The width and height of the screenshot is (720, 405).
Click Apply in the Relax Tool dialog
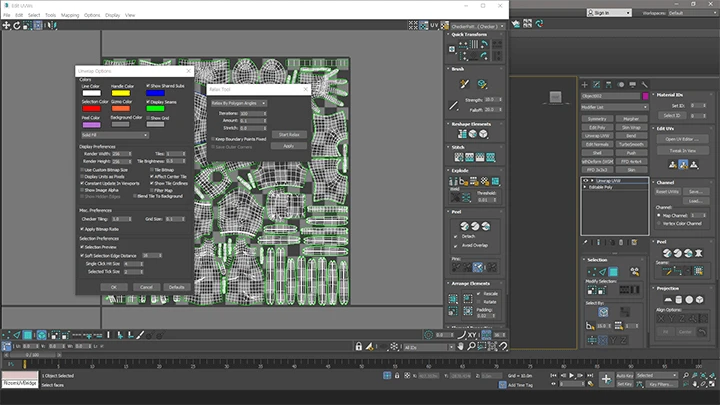[289, 146]
